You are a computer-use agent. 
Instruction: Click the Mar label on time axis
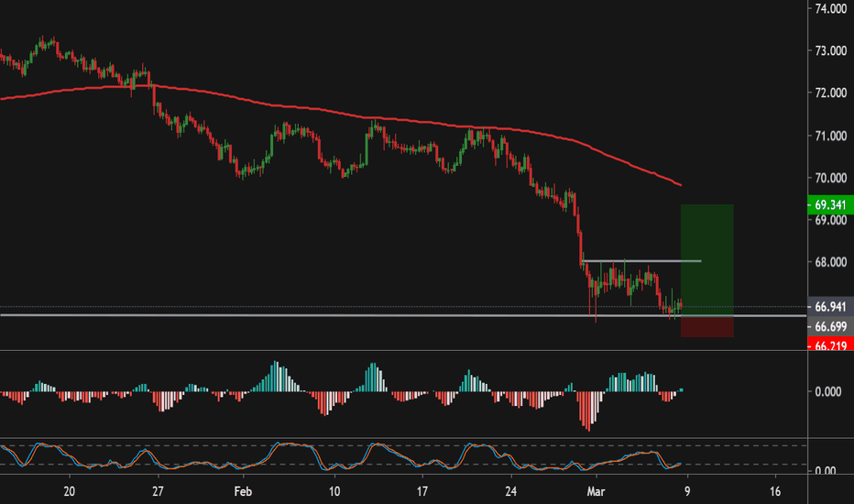[x=597, y=490]
